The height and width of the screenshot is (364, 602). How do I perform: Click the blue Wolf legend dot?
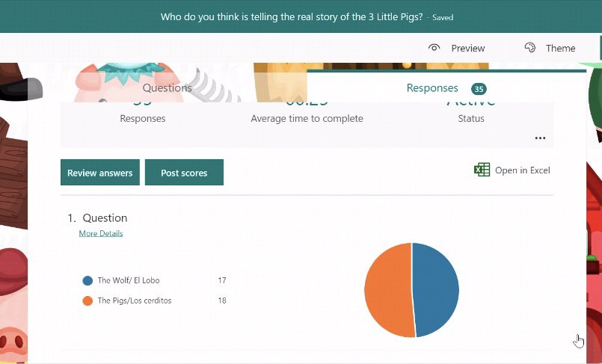87,280
